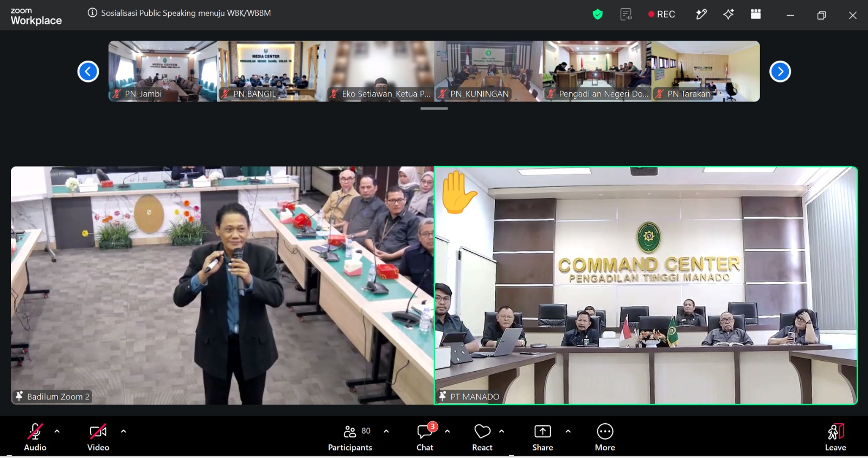Click the Badilum Zoom 2 video tile
The height and width of the screenshot is (458, 868).
tap(222, 285)
